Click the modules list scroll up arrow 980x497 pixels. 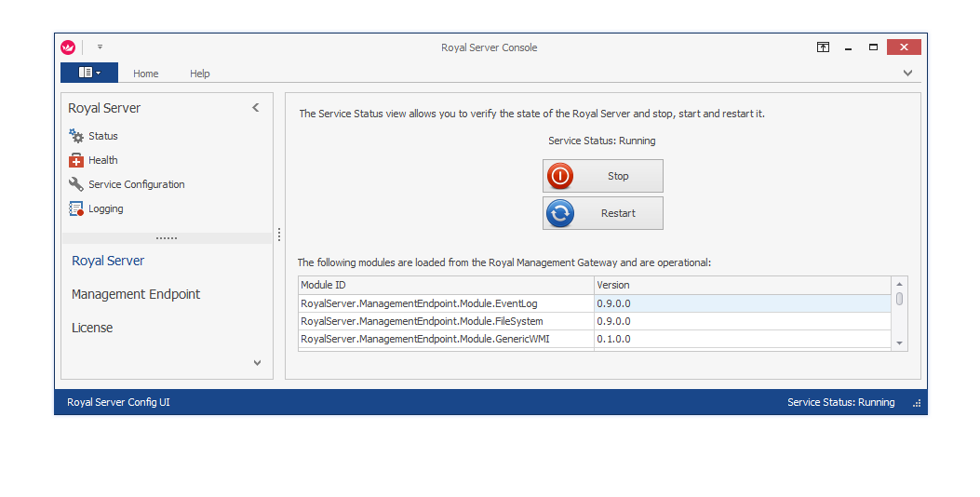tap(899, 284)
